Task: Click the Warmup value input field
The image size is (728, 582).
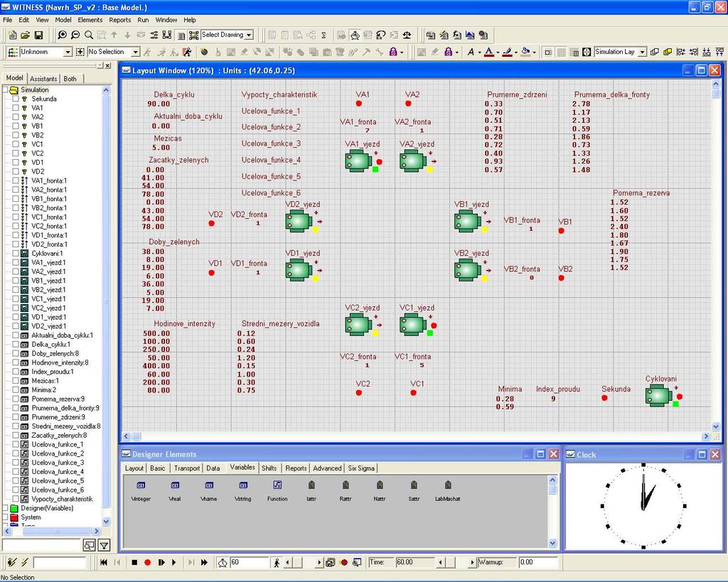Action: click(537, 562)
